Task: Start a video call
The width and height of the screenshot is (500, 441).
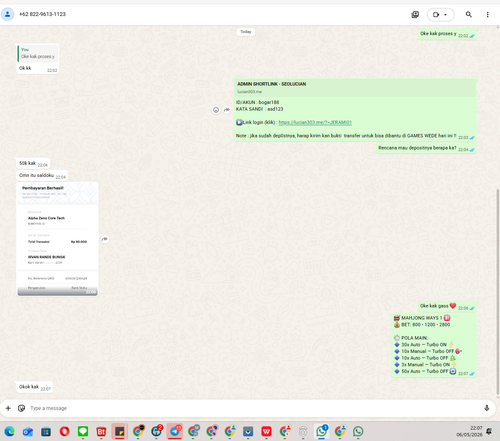Action: pos(436,15)
